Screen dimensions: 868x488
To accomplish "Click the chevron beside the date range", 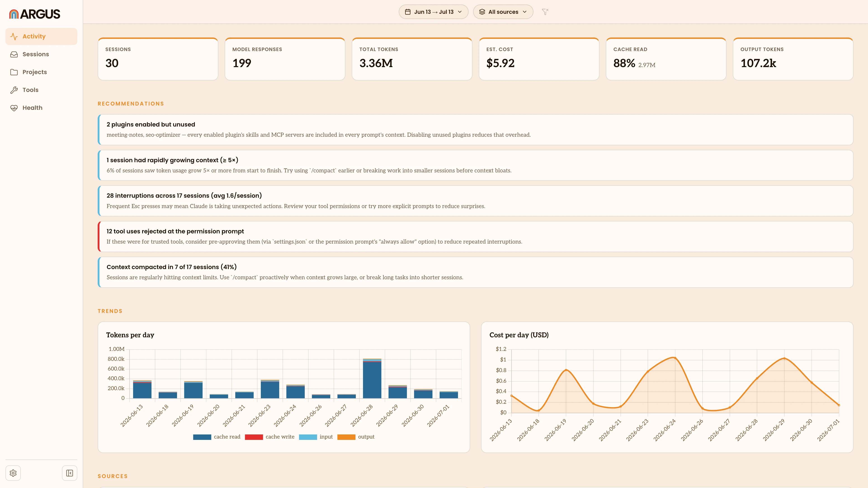I will click(460, 12).
